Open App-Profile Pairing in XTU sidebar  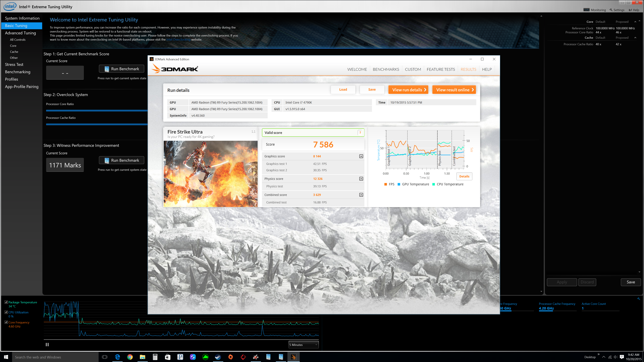(x=21, y=87)
